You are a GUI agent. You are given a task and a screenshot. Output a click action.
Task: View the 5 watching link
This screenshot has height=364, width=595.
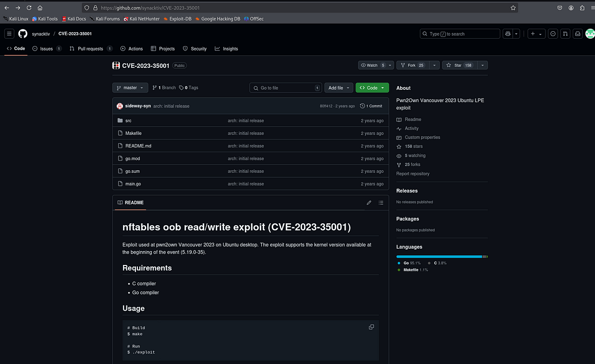point(411,156)
